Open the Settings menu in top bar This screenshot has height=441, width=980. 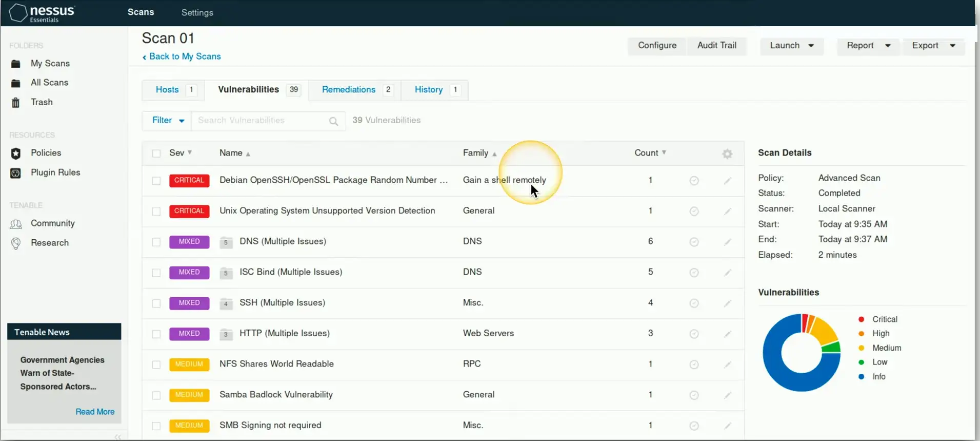point(197,12)
